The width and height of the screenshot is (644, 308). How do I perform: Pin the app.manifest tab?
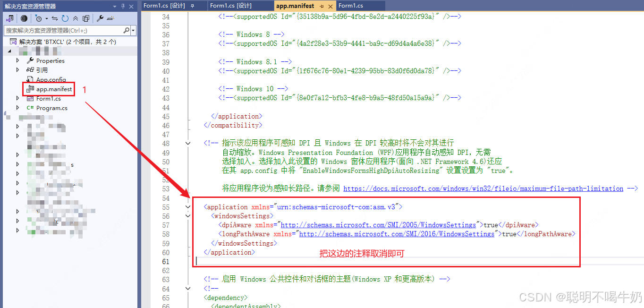pos(322,6)
